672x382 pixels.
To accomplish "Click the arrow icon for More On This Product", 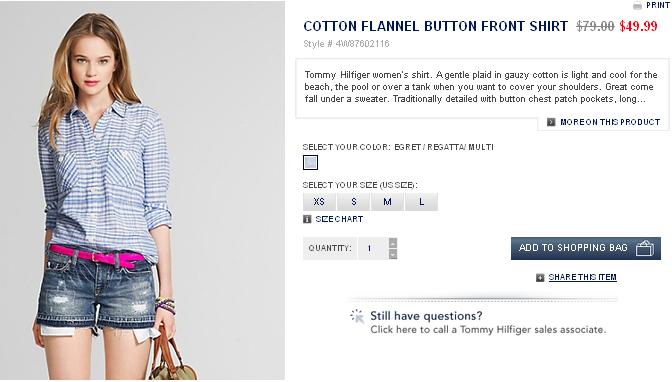I will point(551,122).
